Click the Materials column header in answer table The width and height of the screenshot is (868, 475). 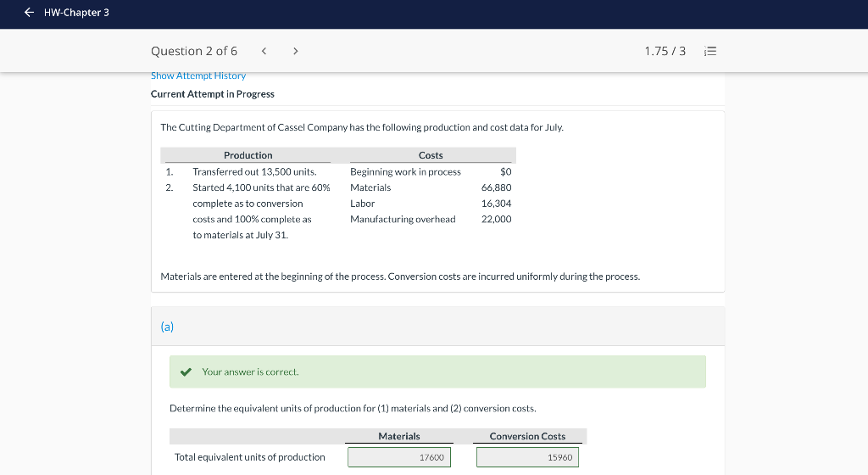point(399,436)
